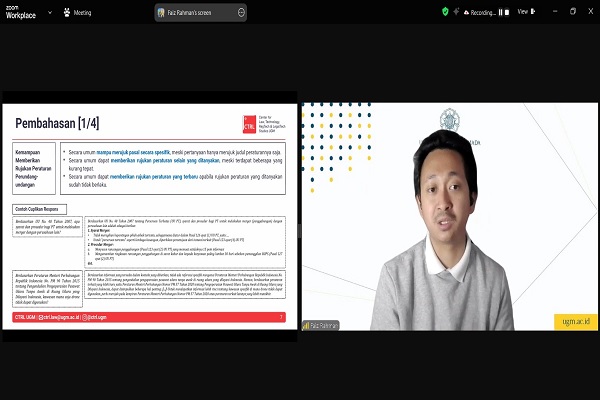Pause the recording

pyautogui.click(x=500, y=13)
